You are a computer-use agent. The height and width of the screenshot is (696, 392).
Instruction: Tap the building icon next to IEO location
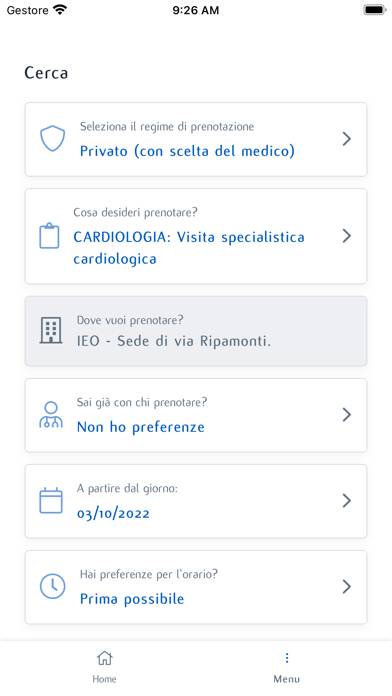pos(51,331)
